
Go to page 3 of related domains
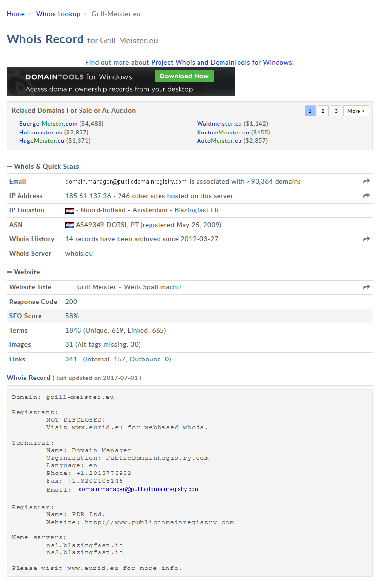(x=336, y=111)
